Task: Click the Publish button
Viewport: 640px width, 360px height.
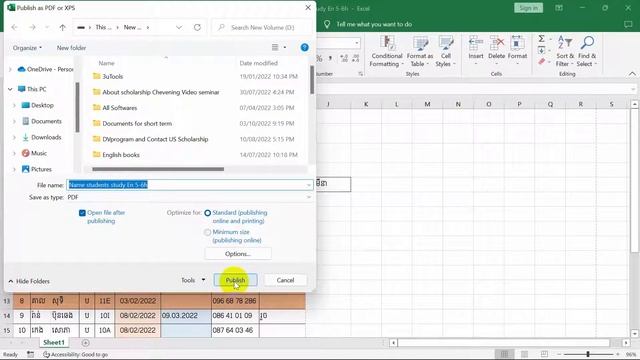Action: click(236, 280)
